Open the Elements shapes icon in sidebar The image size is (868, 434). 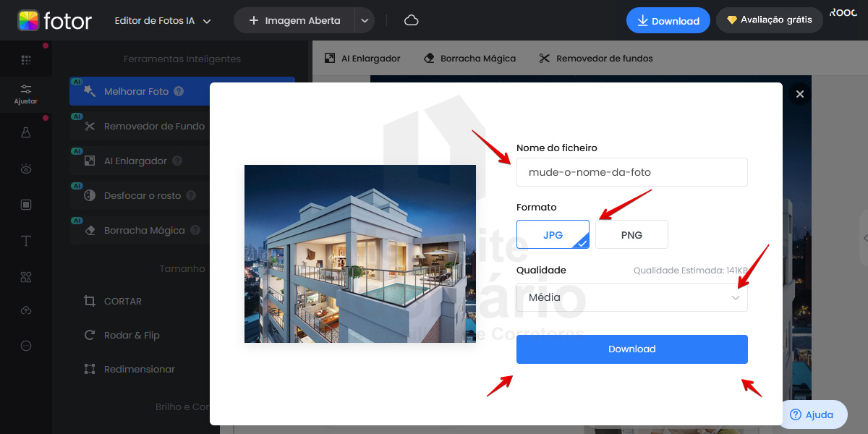coord(26,277)
